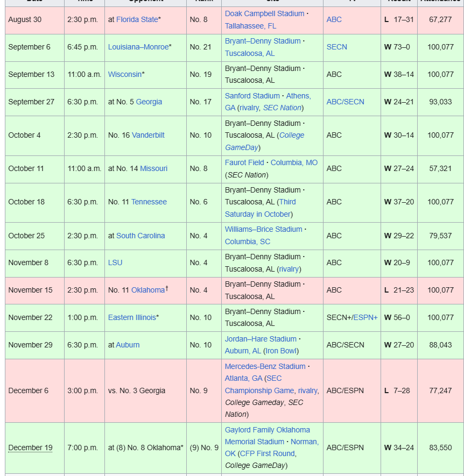464x476 pixels.
Task: Open the Mercedes-Benz Stadium link
Action: [x=265, y=366]
